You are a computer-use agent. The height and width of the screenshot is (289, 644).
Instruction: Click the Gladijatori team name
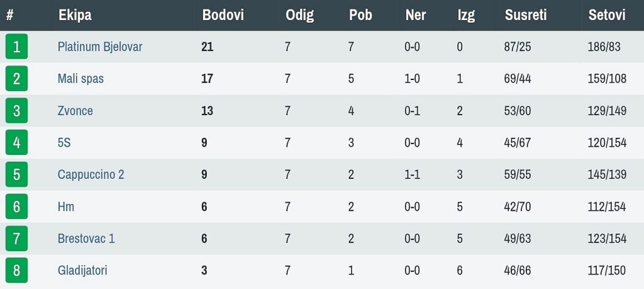coord(82,271)
